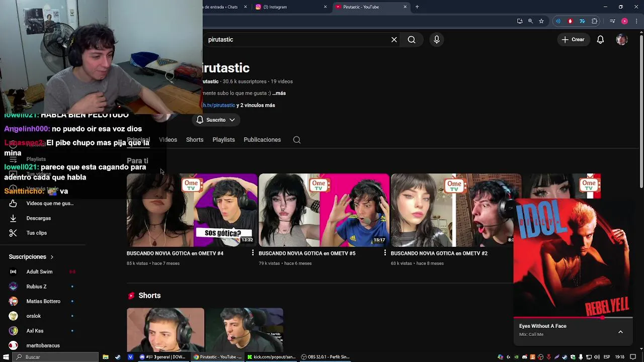Search within channel using magnifier icon
644x362 pixels.
[x=297, y=140]
